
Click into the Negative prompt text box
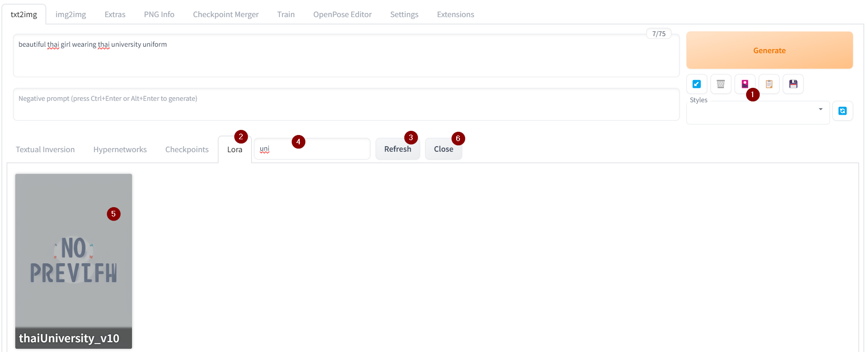(346, 105)
